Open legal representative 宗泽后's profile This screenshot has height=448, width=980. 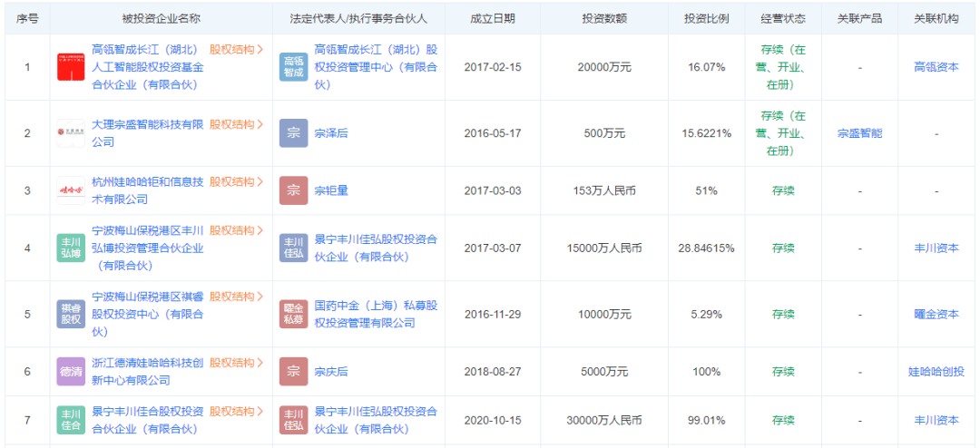331,133
